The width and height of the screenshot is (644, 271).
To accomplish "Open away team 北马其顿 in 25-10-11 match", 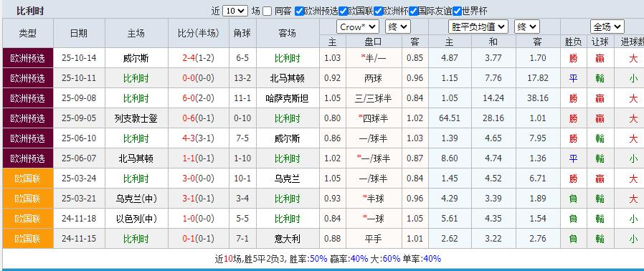I will coord(288,78).
